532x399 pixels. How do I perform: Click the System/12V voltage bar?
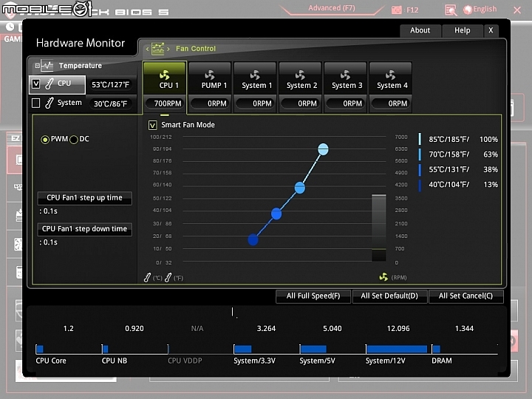397,349
